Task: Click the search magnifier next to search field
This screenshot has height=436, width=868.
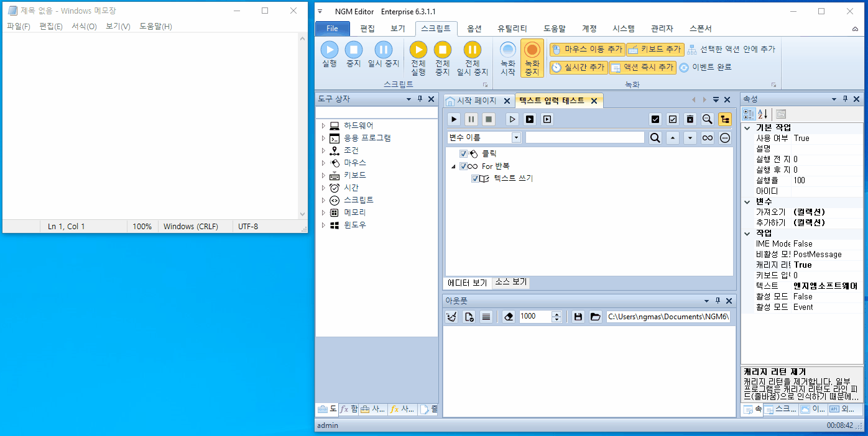Action: click(655, 138)
